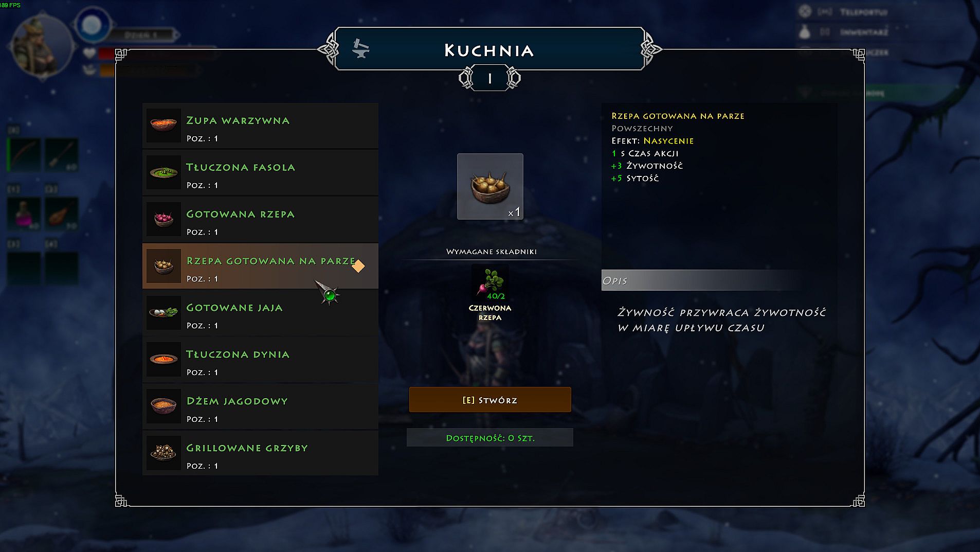This screenshot has width=980, height=552.
Task: Click the Tłuczona Fasola dish icon
Action: [x=164, y=172]
